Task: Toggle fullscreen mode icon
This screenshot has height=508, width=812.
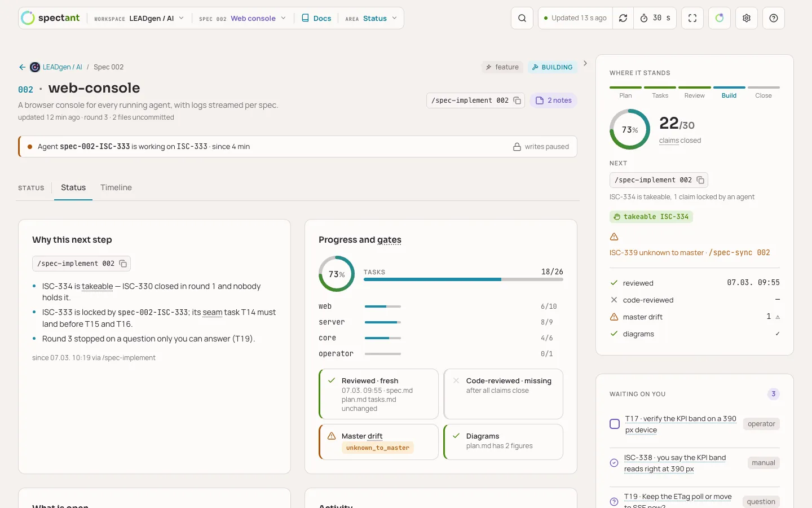Action: (692, 18)
